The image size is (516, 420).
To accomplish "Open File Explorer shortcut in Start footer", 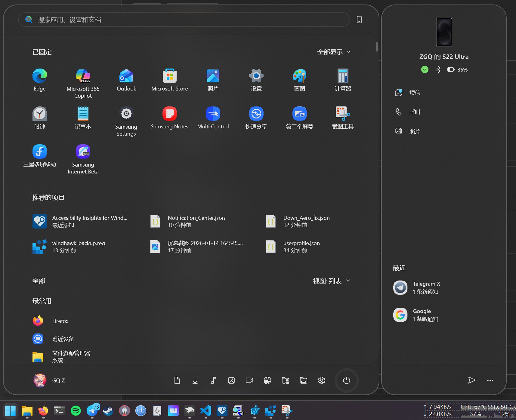I will (304, 380).
